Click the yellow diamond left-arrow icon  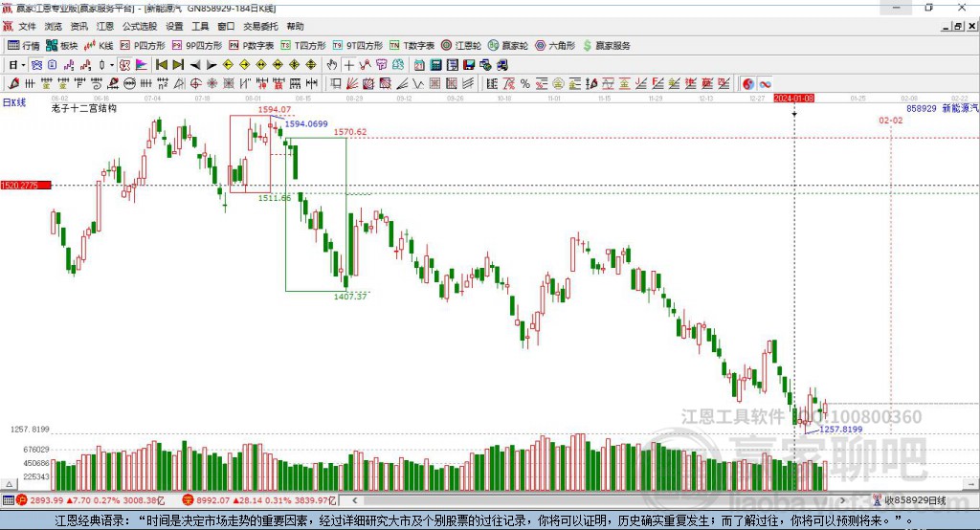228,65
